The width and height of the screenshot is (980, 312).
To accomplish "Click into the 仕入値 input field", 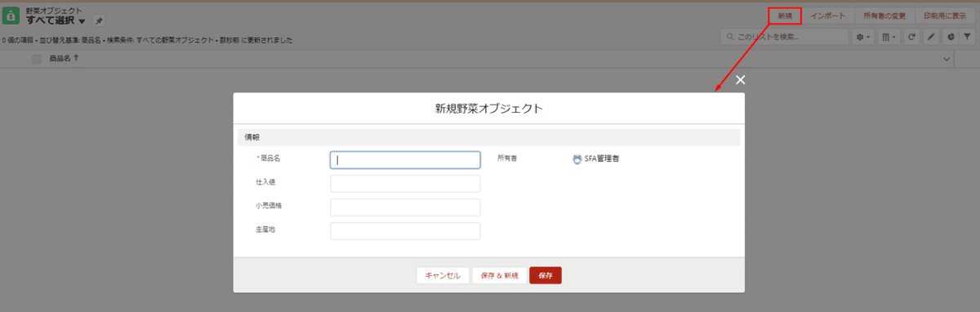I will tap(405, 184).
